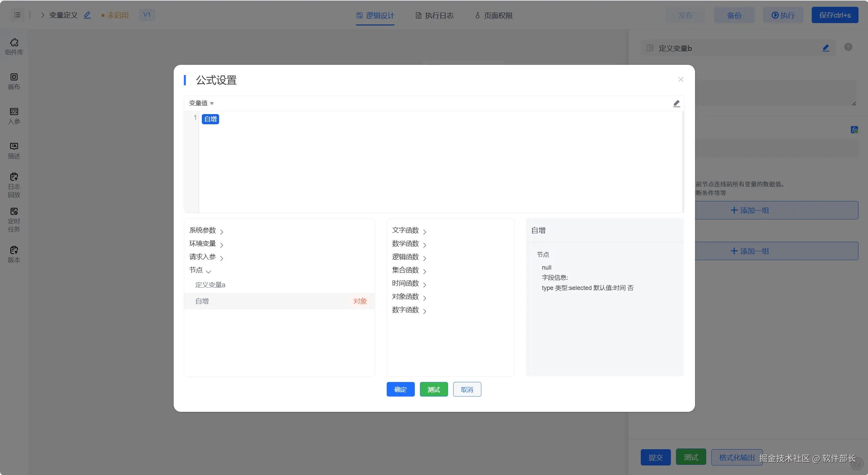868x475 pixels.
Task: Switch to the 执行日志 tab
Action: pyautogui.click(x=435, y=16)
